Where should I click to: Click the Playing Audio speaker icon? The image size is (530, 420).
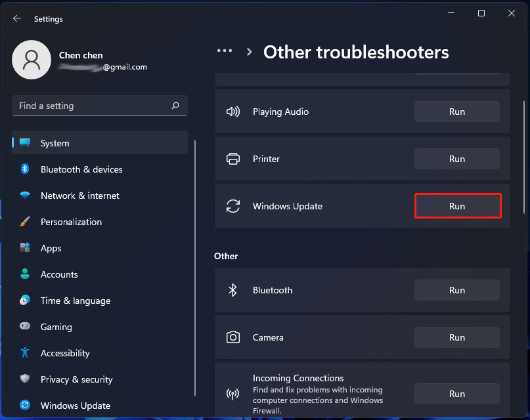[x=233, y=112]
